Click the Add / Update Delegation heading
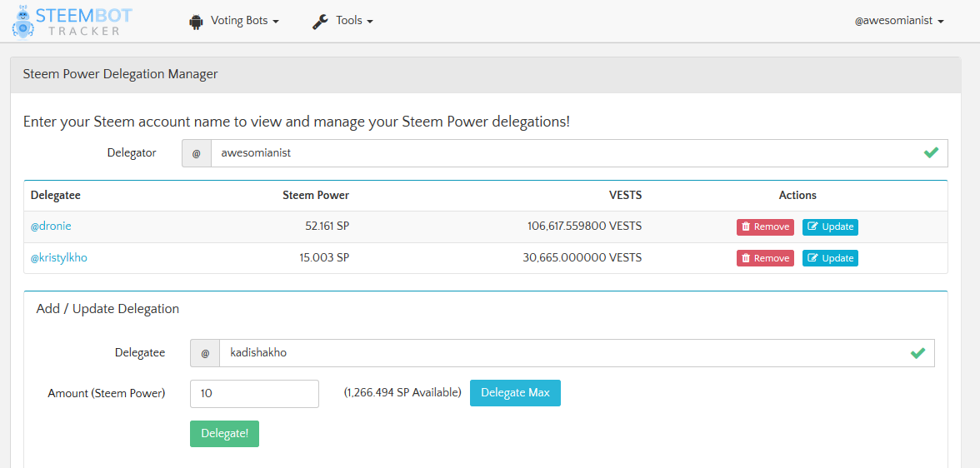Image resolution: width=980 pixels, height=468 pixels. click(x=107, y=309)
